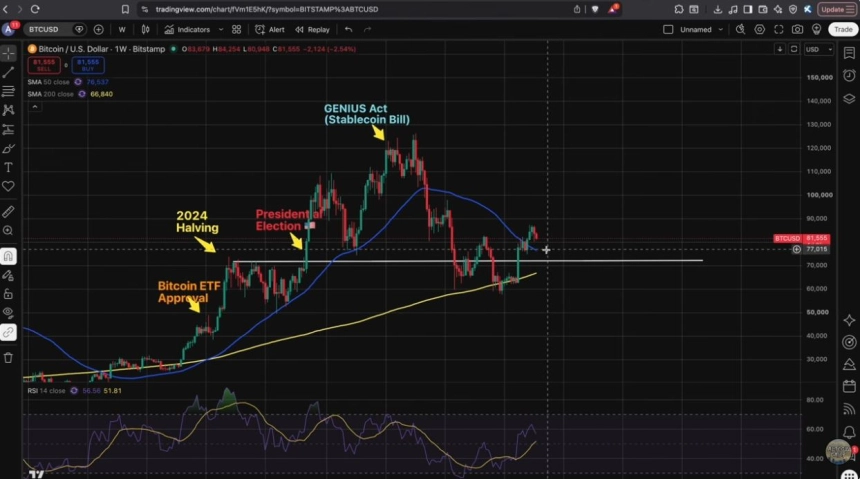The image size is (860, 479).
Task: Click the browser Update button
Action: point(836,9)
